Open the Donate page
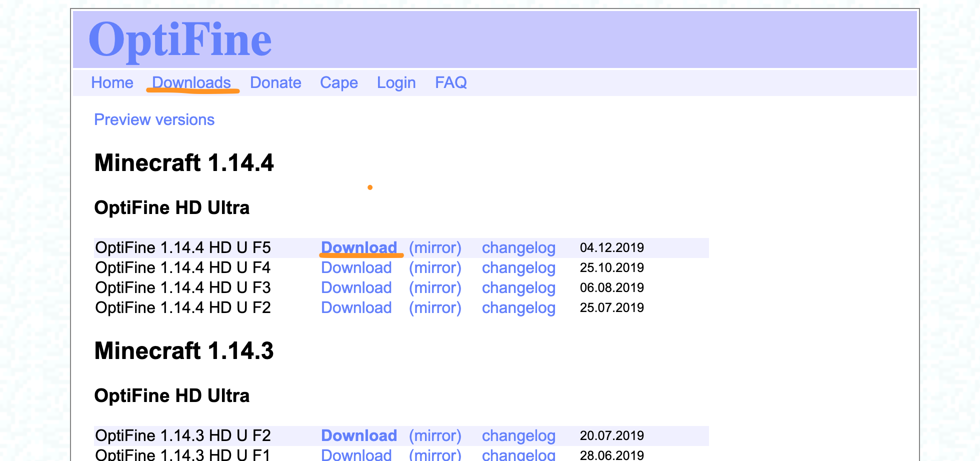 click(x=275, y=82)
